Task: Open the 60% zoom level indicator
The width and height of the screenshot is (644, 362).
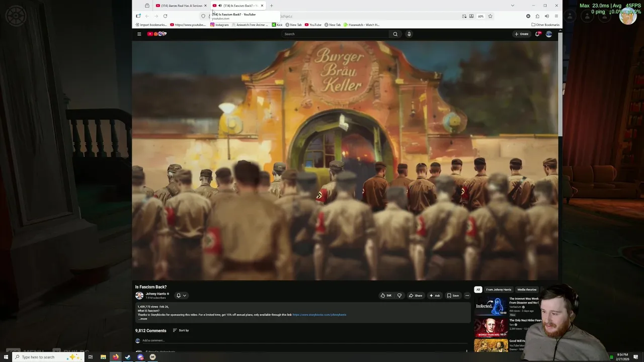Action: point(481,16)
